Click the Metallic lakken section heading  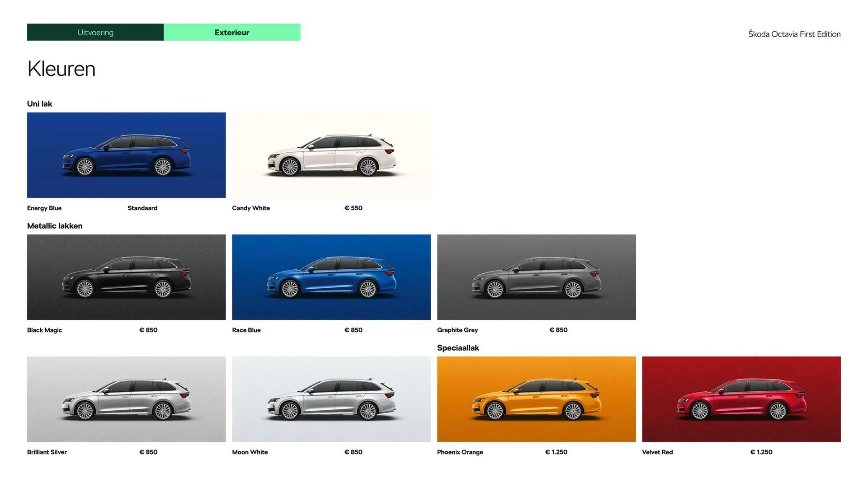tap(54, 225)
